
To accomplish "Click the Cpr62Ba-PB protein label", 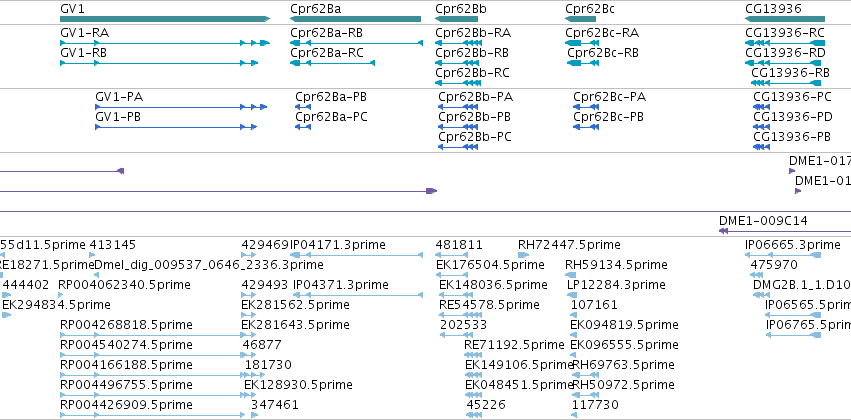I will coord(331,97).
